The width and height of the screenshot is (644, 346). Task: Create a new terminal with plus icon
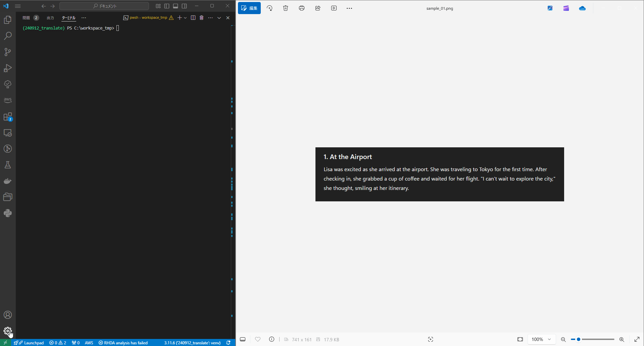[180, 18]
